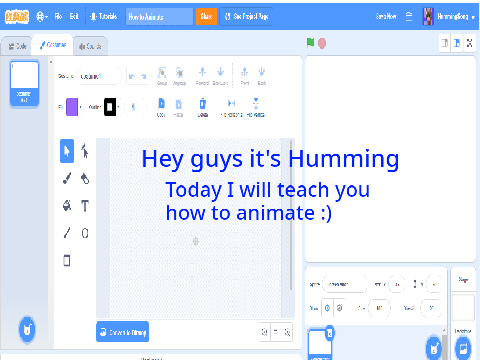Viewport: 480px width, 360px height.
Task: Move selection Backward one layer
Action: (x=220, y=76)
